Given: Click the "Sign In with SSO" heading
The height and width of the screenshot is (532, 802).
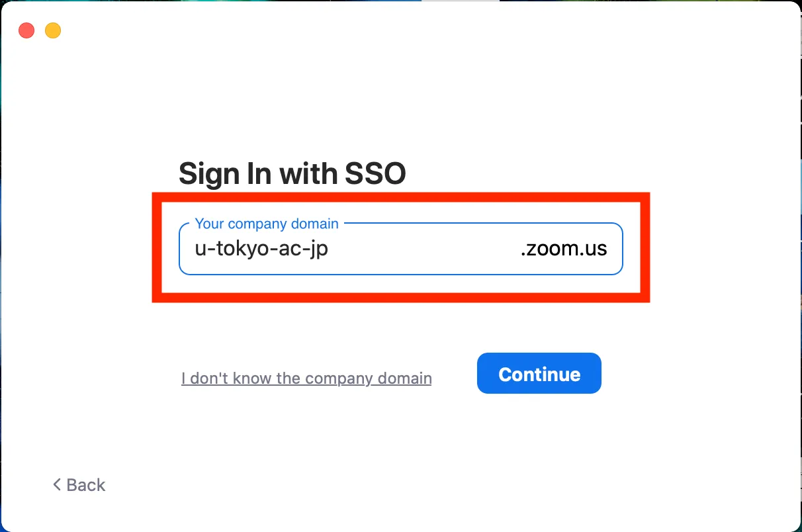Looking at the screenshot, I should tap(292, 173).
